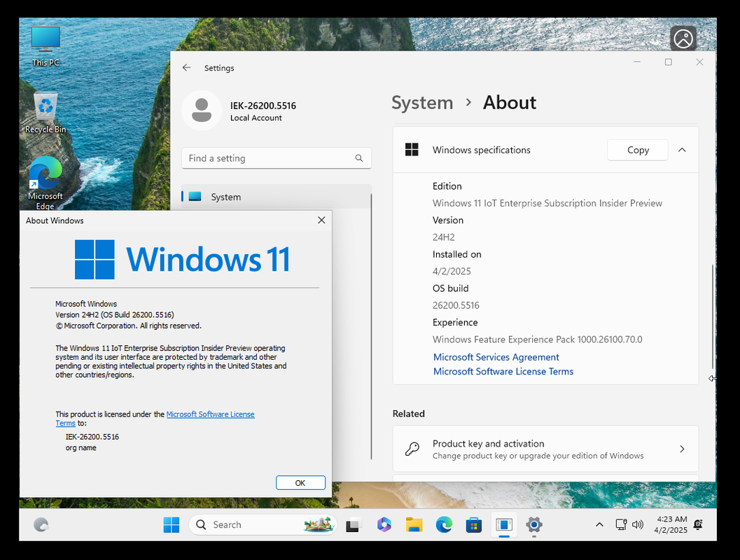
Task: Click the edition text Windows 11 IoT Enterprise
Action: [547, 203]
